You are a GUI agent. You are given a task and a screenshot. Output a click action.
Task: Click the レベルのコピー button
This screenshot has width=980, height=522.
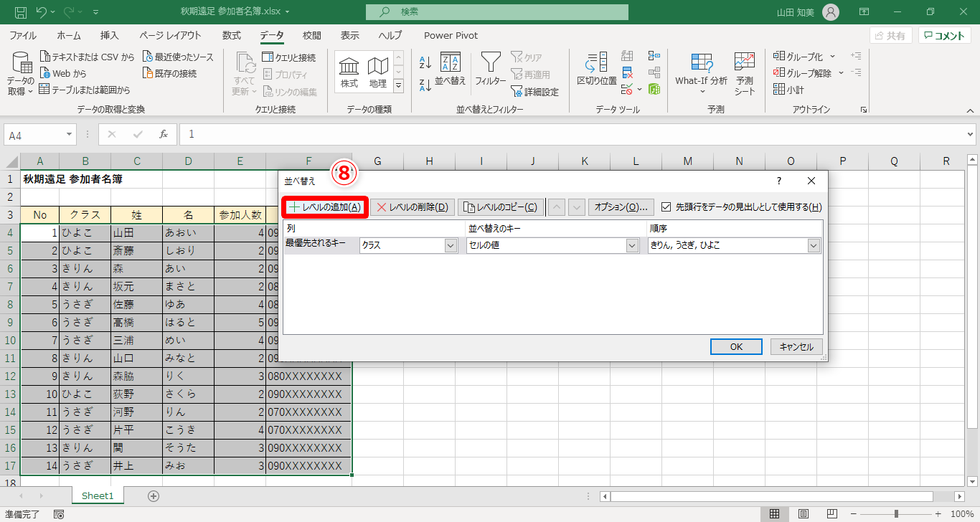[500, 207]
